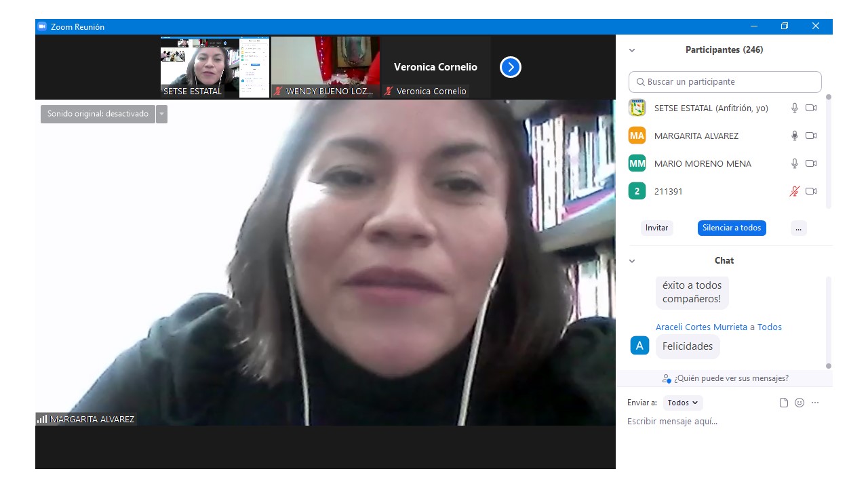Toggle microphone for SETSE ESTATAL participant
Screen dimensions: 868x488
795,108
